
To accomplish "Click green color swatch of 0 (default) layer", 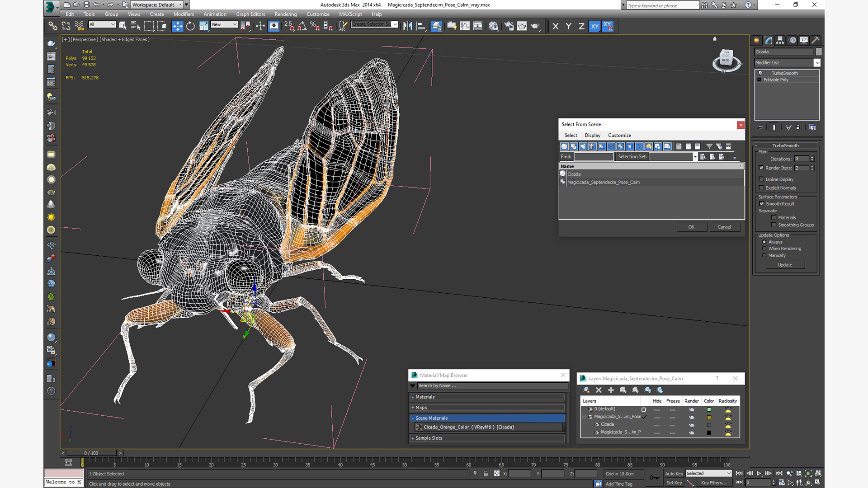I will [x=709, y=410].
